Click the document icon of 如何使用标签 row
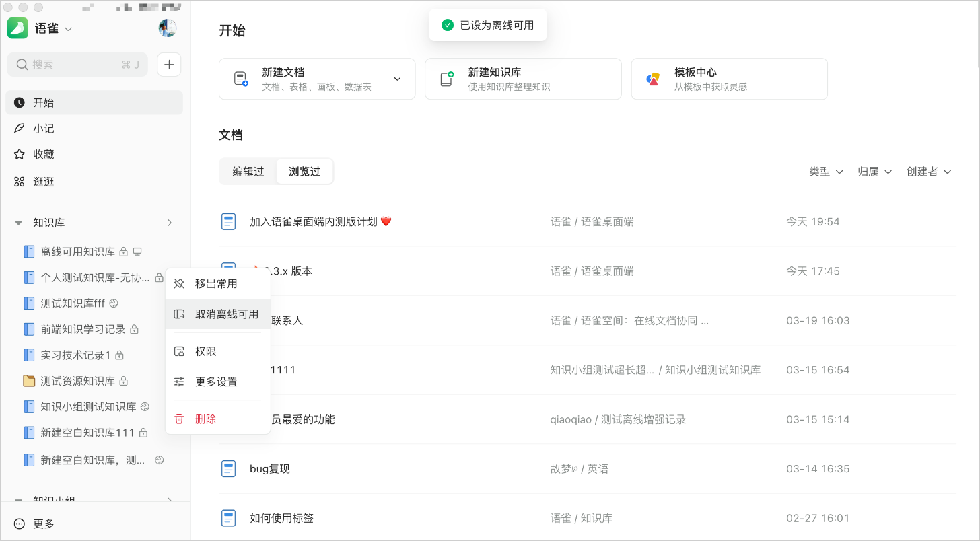The height and width of the screenshot is (541, 980). [x=229, y=518]
